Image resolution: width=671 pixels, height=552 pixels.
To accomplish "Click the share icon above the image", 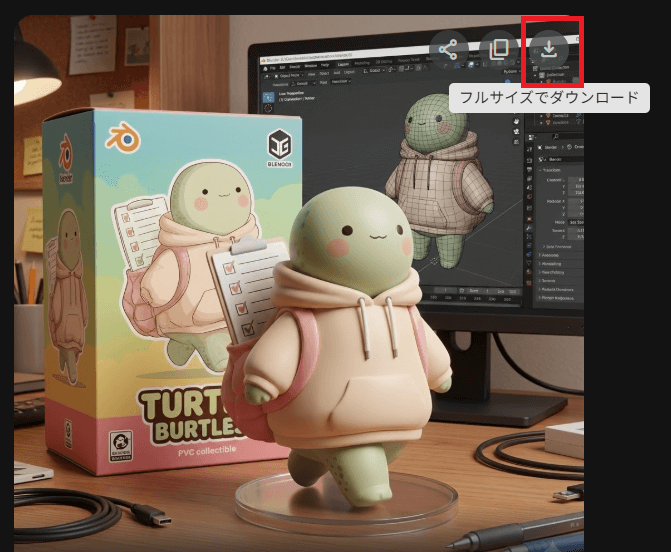I will (449, 48).
